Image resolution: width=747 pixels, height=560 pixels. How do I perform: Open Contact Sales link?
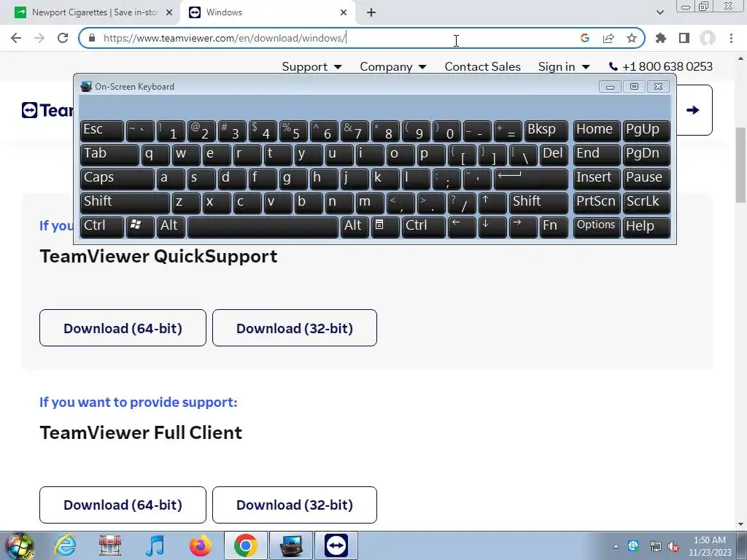483,66
